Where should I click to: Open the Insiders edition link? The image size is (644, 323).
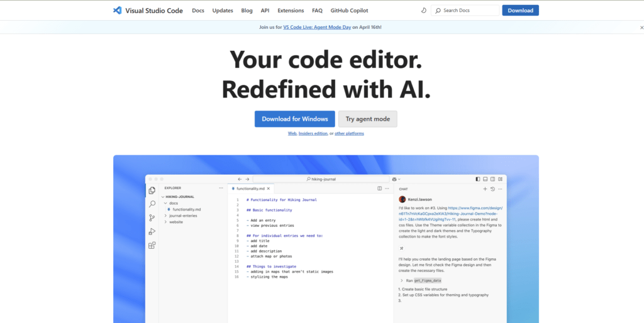pos(313,133)
